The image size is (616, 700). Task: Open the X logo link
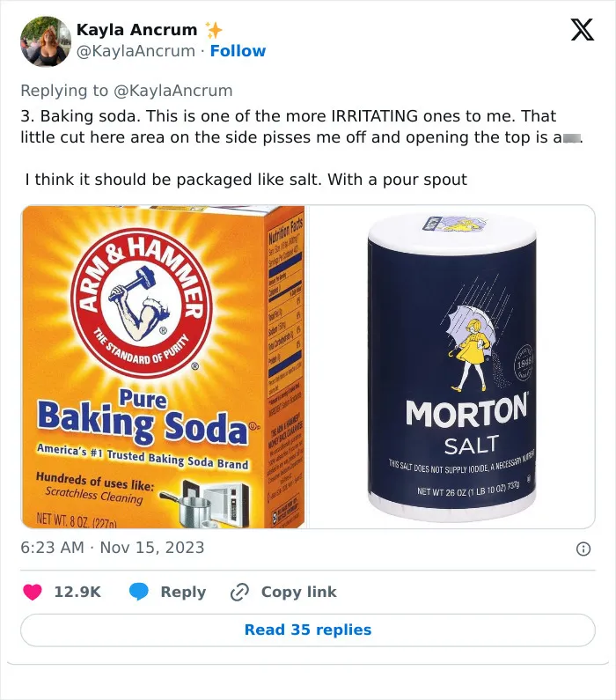(582, 29)
